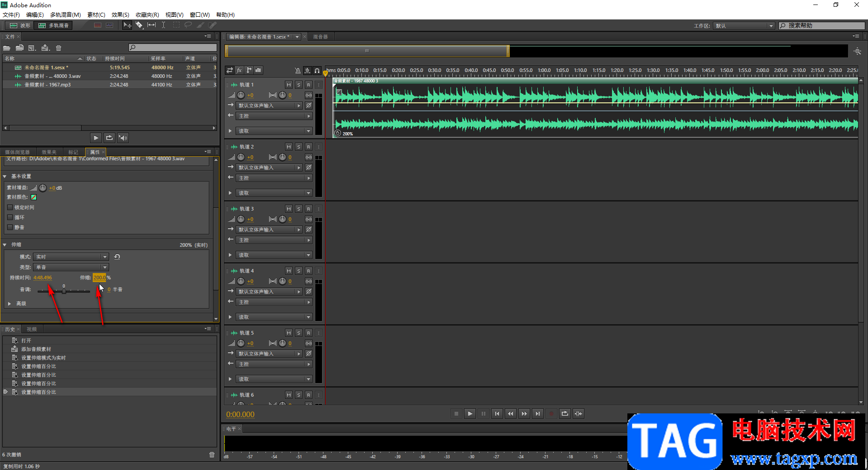Expand the 高级 section
Image resolution: width=868 pixels, height=470 pixels.
[x=9, y=304]
